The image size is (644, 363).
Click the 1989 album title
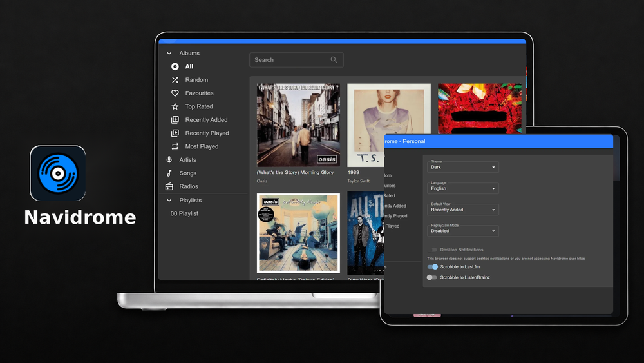(x=353, y=173)
